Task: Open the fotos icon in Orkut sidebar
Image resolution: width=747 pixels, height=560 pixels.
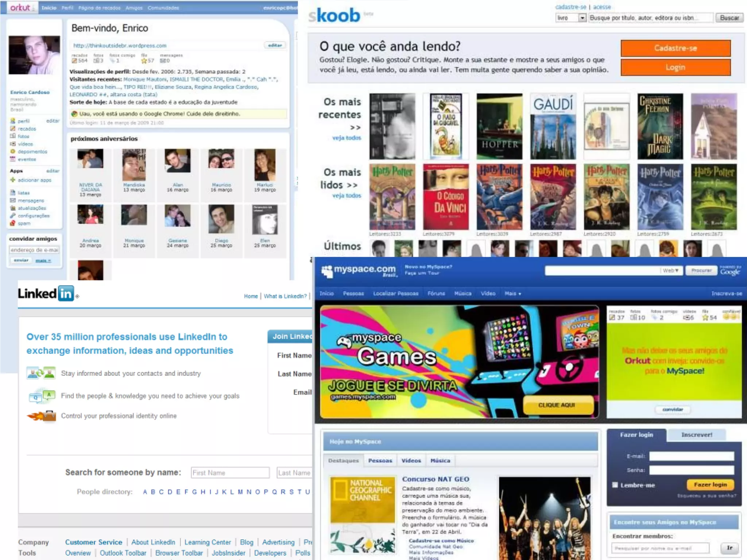Action: click(x=13, y=136)
